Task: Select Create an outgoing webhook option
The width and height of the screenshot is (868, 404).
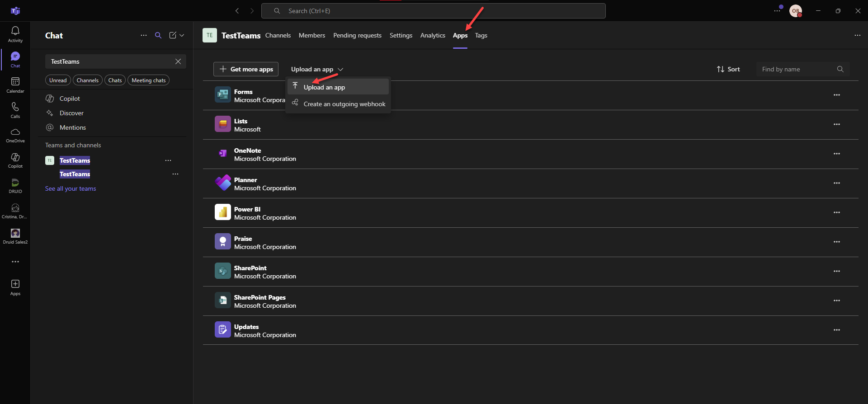Action: tap(338, 103)
